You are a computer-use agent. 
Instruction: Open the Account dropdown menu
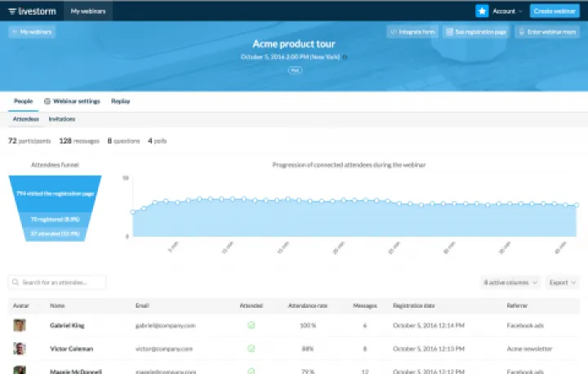point(508,11)
